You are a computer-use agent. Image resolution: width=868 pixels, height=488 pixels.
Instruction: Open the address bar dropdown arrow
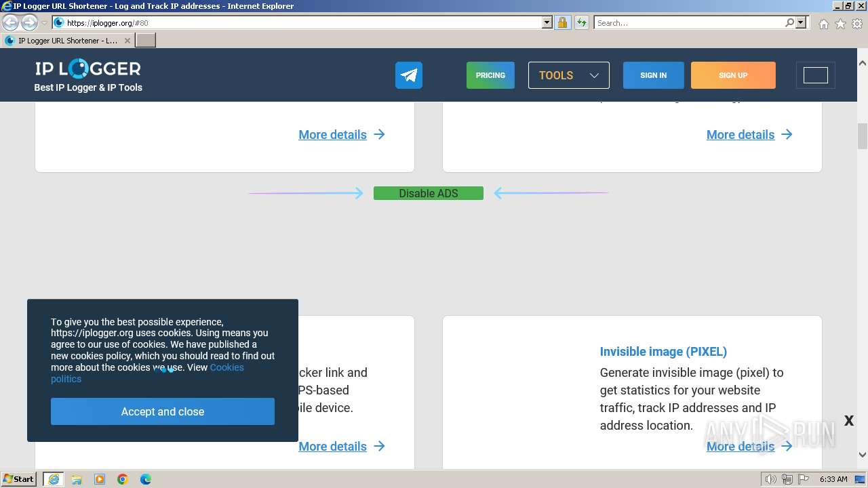coord(547,22)
